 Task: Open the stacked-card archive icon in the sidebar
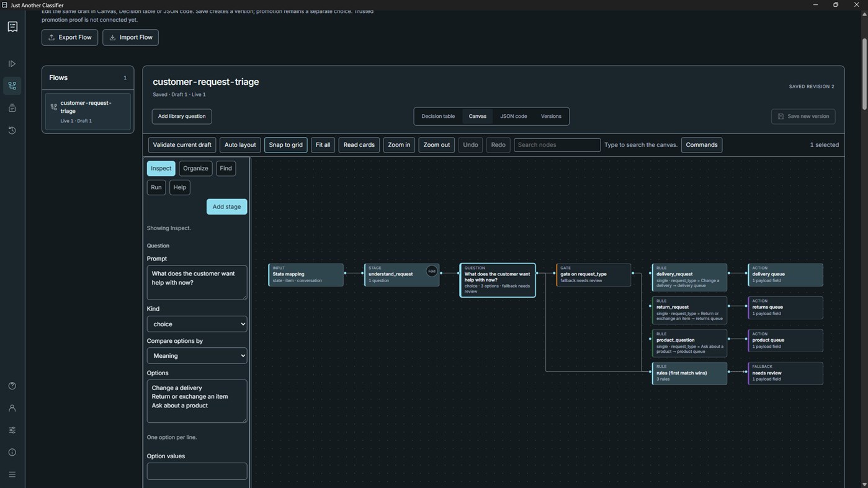pyautogui.click(x=12, y=108)
